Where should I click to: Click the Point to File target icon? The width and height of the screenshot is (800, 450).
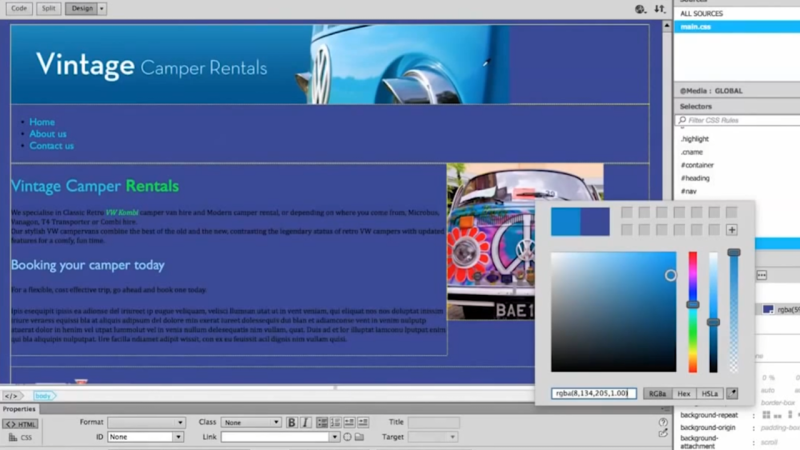(347, 437)
